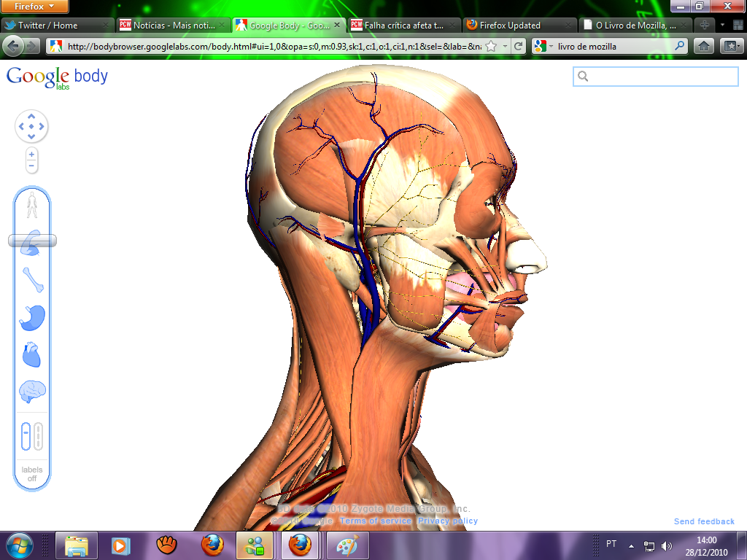Click the muscle layer opacity slider handle
Image resolution: width=747 pixels, height=560 pixels.
coord(32,241)
